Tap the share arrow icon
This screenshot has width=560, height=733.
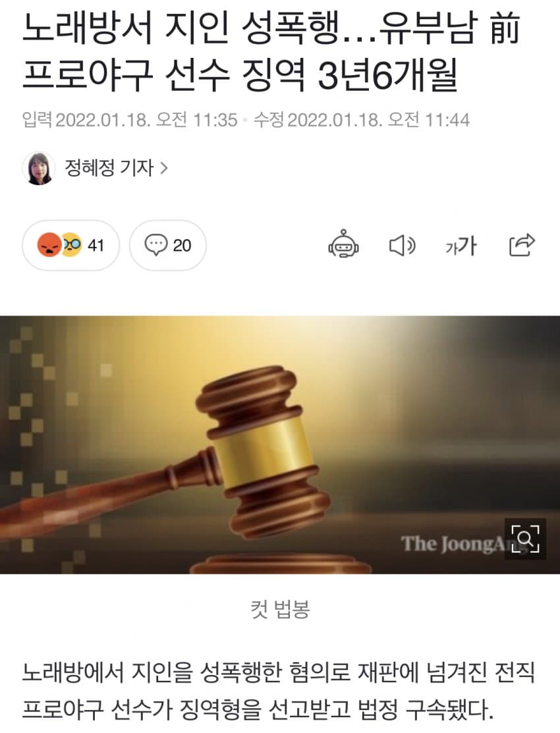(522, 245)
